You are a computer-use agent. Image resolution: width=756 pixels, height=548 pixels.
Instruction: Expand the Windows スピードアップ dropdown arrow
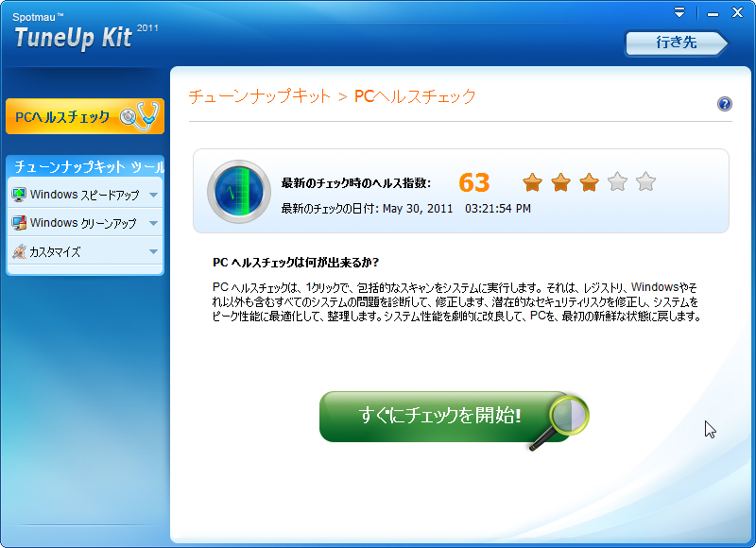153,196
